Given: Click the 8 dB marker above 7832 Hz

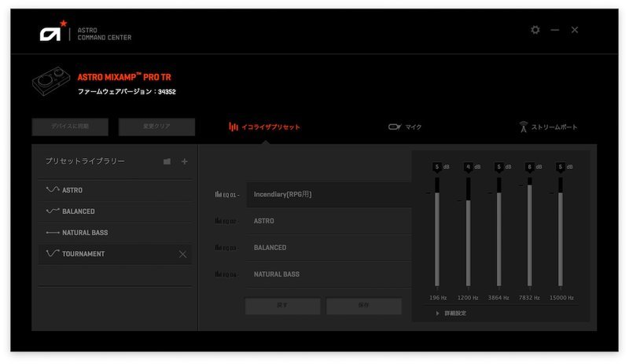Looking at the screenshot, I should [x=529, y=167].
